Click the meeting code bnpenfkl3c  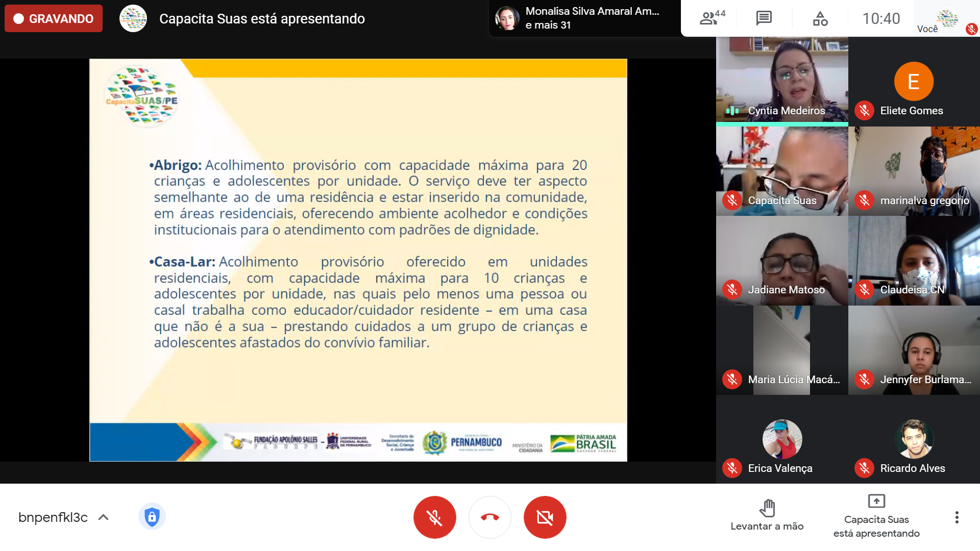tap(53, 517)
